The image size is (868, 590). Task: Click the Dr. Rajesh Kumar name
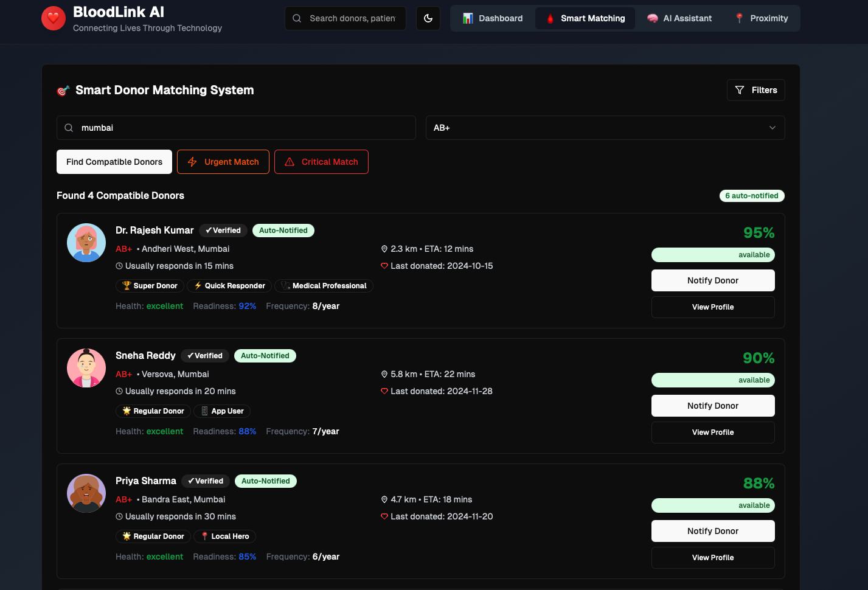pos(155,231)
